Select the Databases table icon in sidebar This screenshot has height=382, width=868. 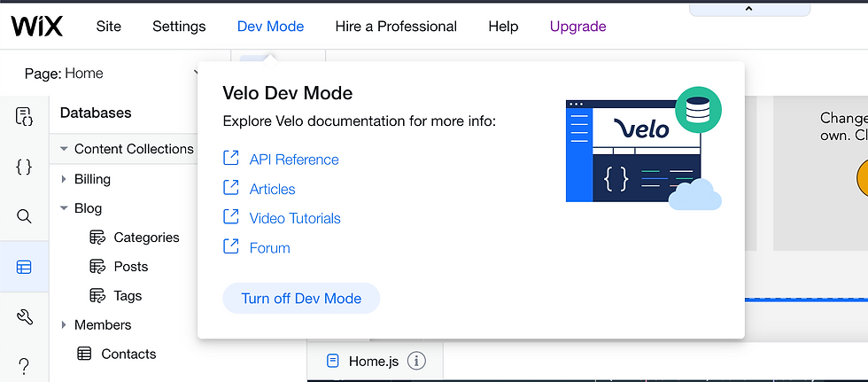click(x=24, y=268)
